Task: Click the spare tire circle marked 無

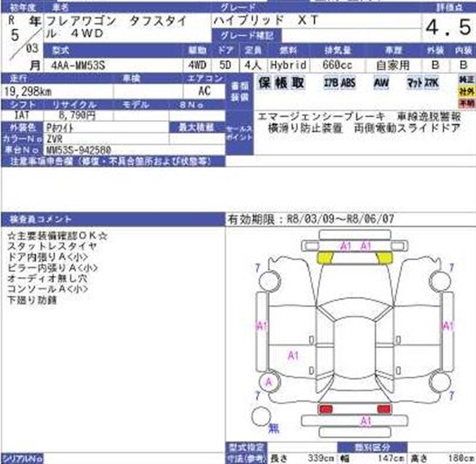Action: tap(261, 416)
